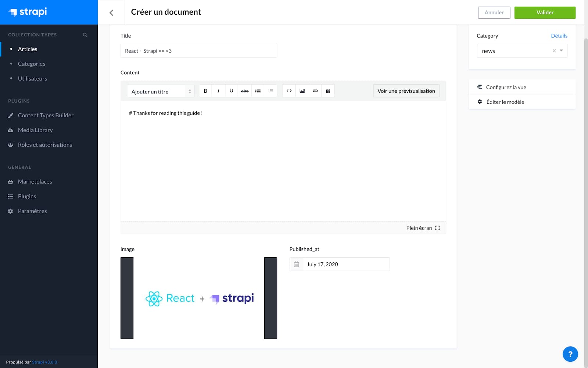Create a bulleted list

[258, 91]
